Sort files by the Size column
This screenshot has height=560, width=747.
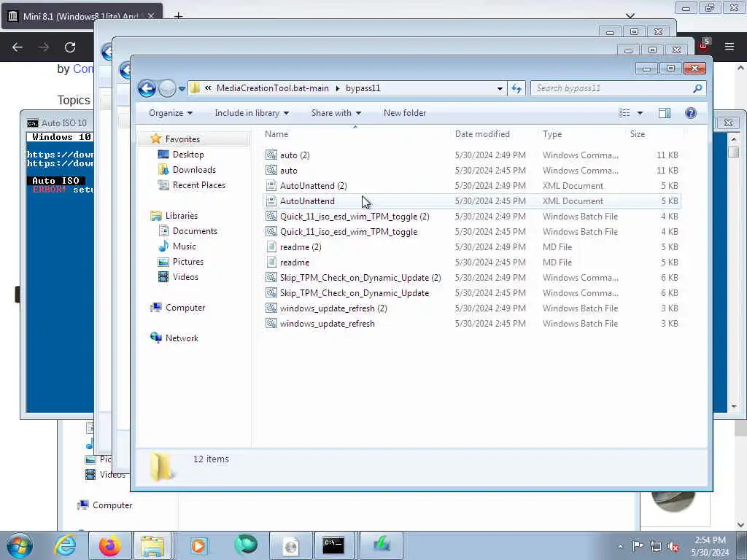[654, 134]
